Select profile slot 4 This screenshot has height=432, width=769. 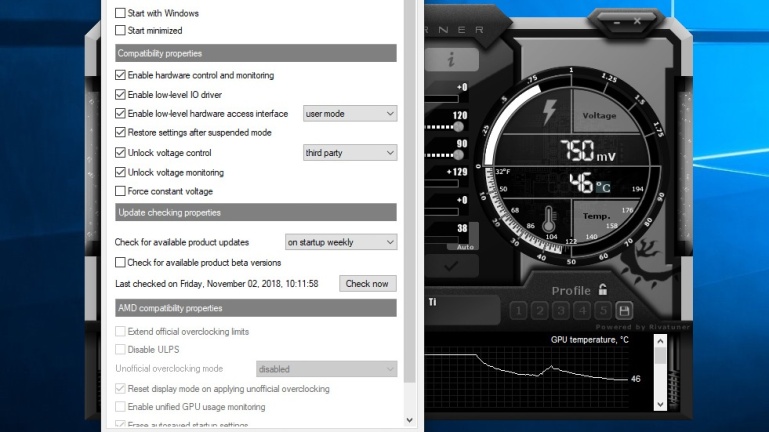pos(582,310)
